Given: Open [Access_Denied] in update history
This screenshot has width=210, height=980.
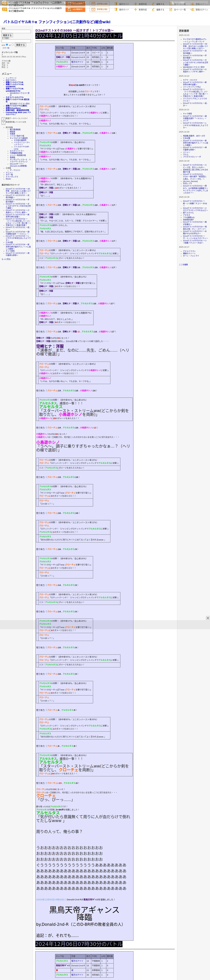Looking at the screenshot, I should tap(191, 181).
